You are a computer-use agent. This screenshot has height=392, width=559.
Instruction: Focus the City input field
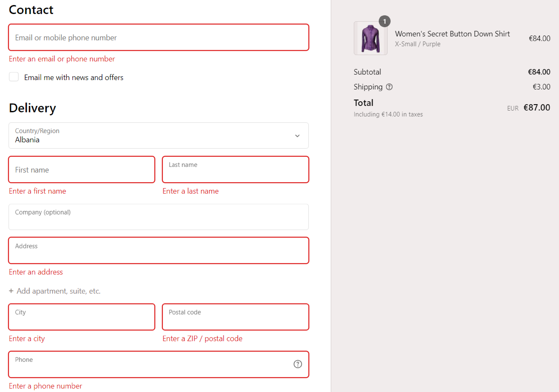point(82,317)
